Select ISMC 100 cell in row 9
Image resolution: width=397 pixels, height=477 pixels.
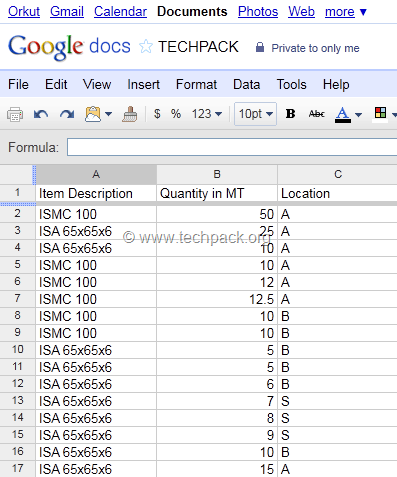(x=96, y=333)
